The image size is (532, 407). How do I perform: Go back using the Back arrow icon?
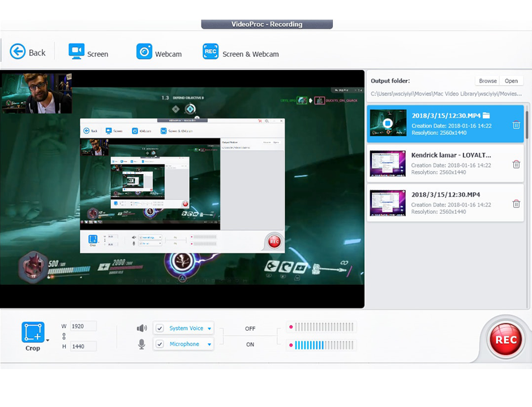[x=18, y=52]
